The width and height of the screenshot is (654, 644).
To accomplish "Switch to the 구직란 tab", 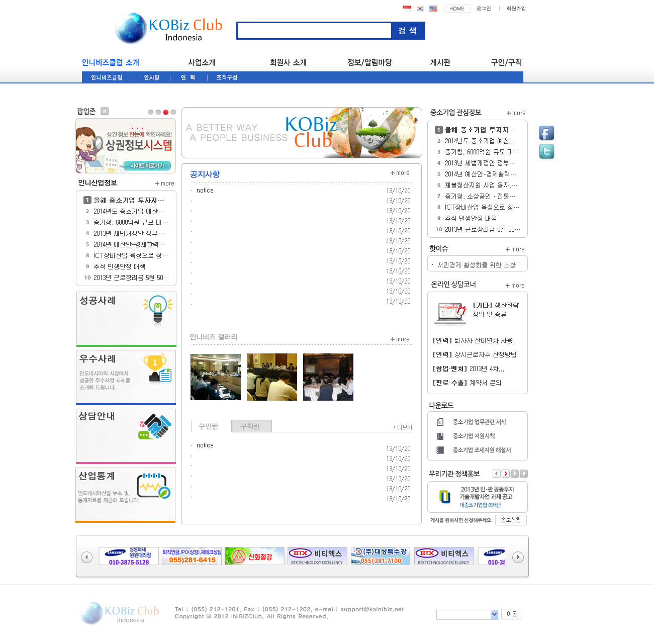I will coord(251,426).
